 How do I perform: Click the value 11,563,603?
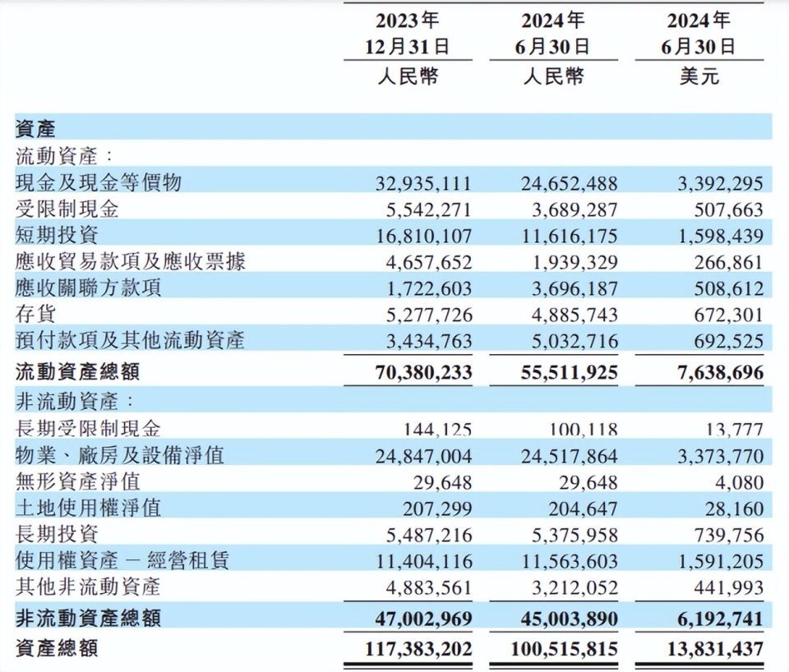tap(570, 561)
